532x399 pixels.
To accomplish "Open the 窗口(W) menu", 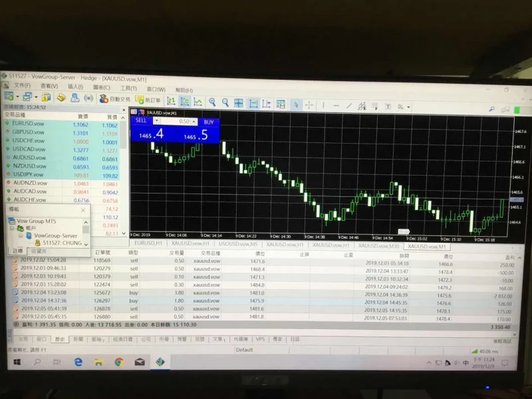I will pos(156,89).
